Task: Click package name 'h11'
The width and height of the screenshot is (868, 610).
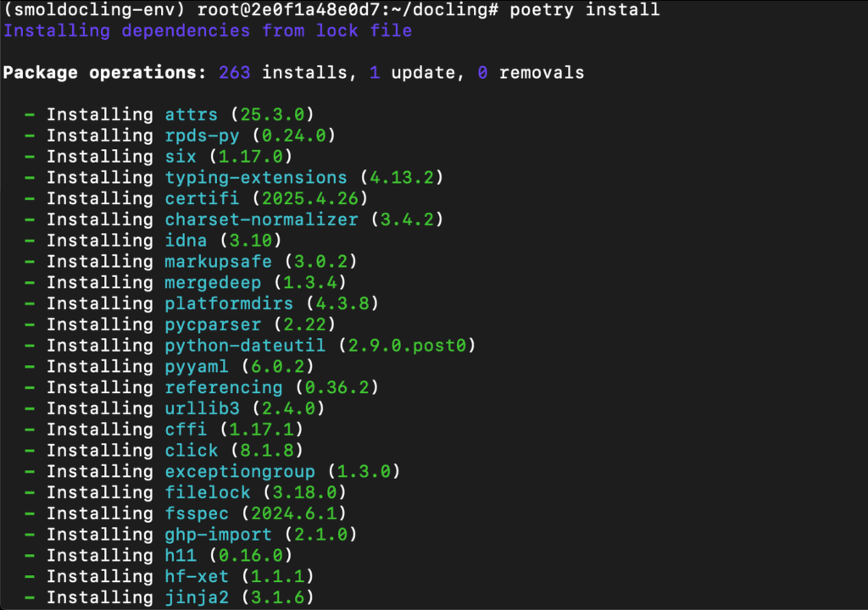Action: pos(181,555)
